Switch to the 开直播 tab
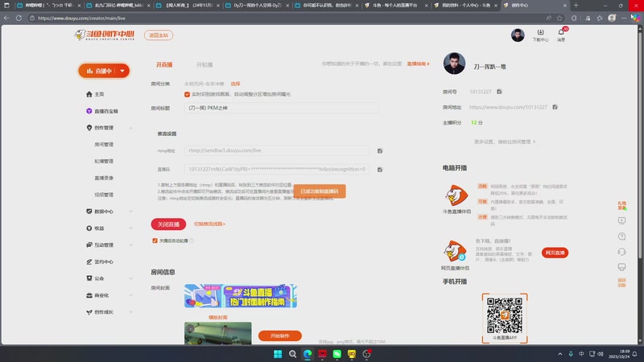Screen dimensions: 644x362 pyautogui.click(x=164, y=65)
